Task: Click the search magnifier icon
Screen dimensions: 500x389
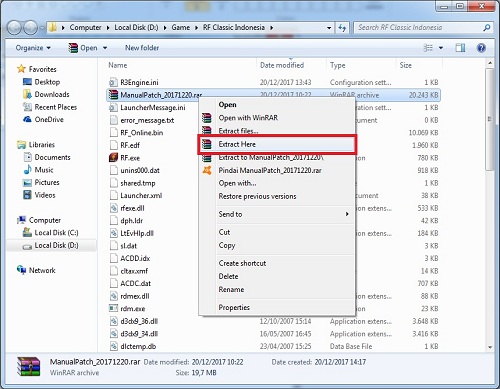Action: pyautogui.click(x=487, y=28)
